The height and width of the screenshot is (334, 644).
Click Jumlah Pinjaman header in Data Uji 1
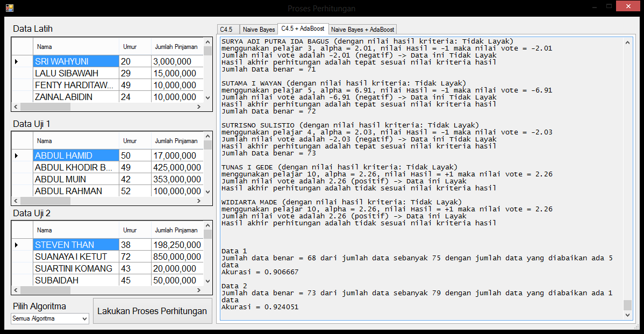[x=176, y=141]
